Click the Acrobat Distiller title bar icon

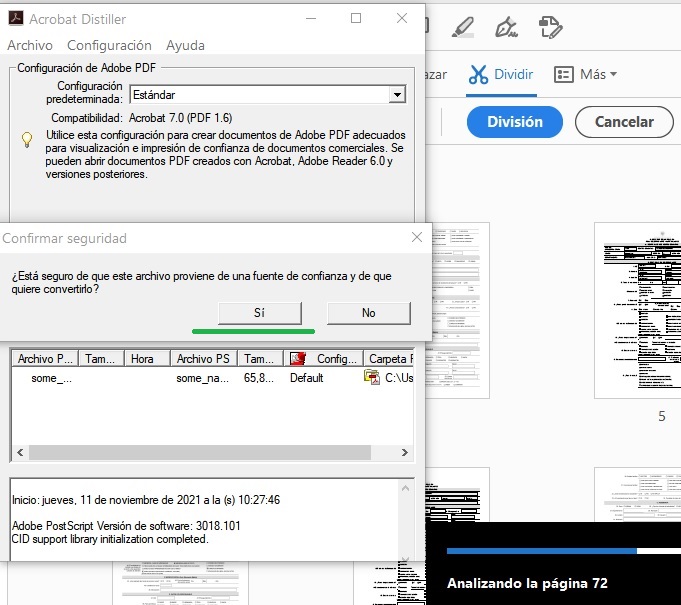click(x=16, y=18)
